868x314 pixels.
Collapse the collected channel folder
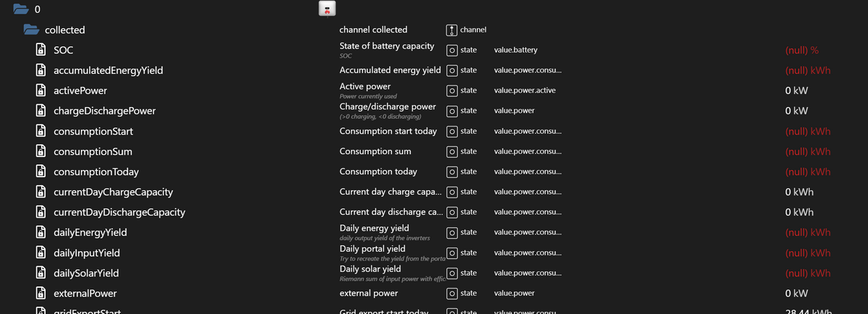pyautogui.click(x=30, y=30)
